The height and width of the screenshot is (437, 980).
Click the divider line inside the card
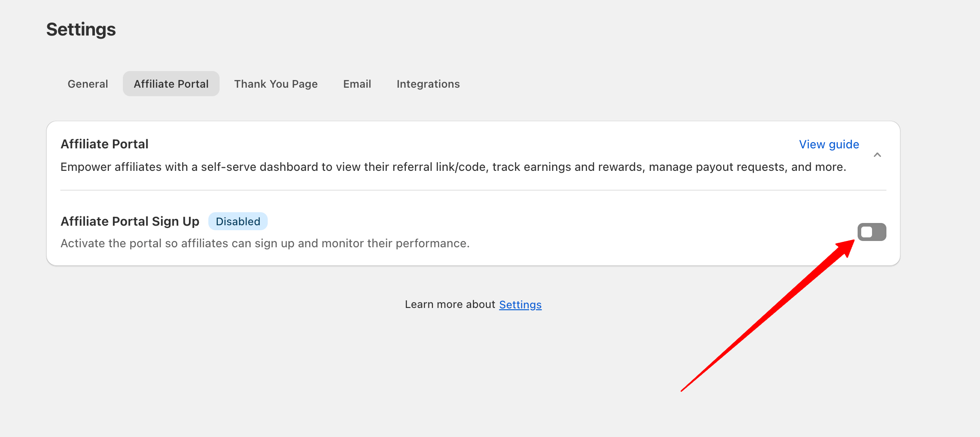[473, 190]
